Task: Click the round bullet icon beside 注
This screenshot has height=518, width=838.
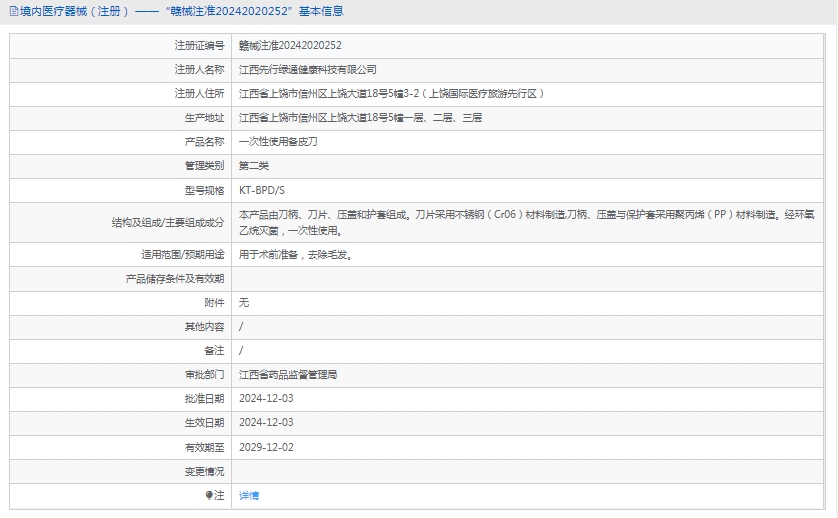Action: click(209, 495)
